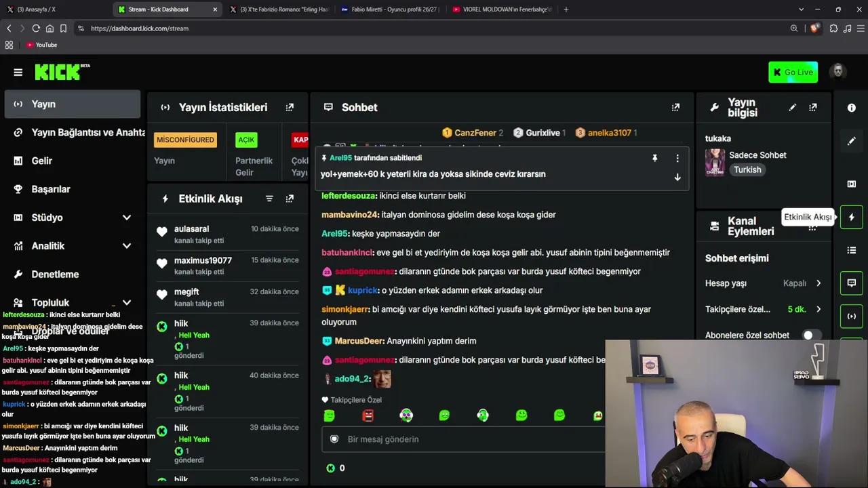Expand the pinned message with down arrow
The image size is (868, 488).
pos(677,177)
